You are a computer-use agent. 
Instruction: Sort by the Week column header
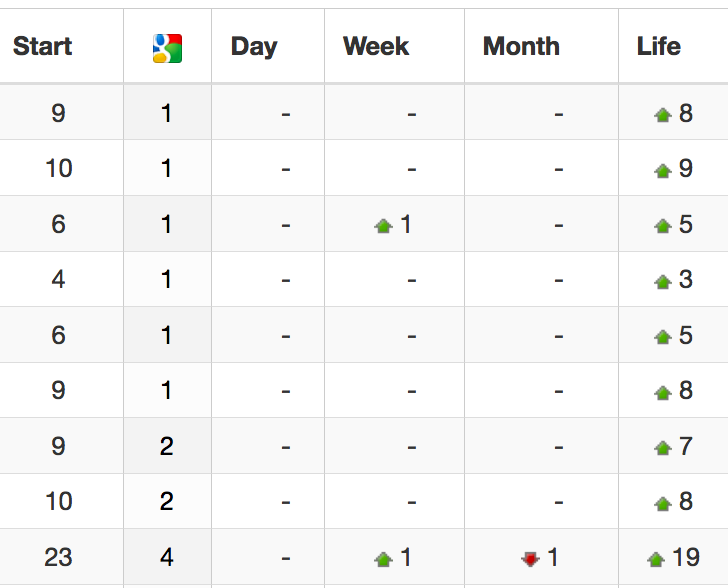(x=376, y=46)
